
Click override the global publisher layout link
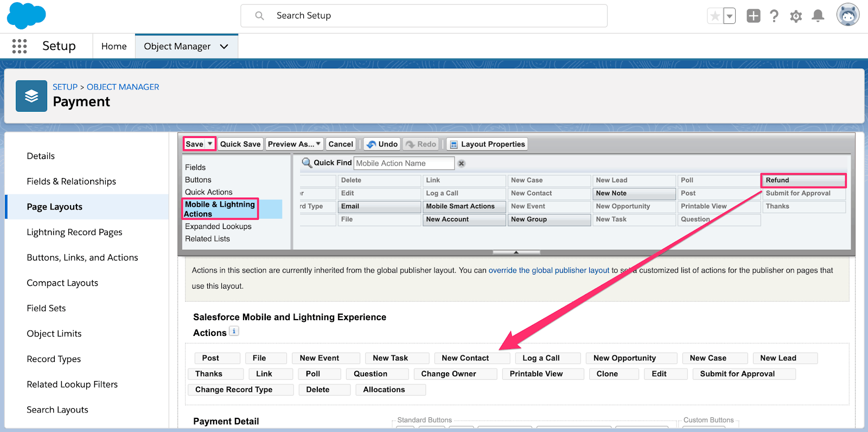click(x=549, y=270)
